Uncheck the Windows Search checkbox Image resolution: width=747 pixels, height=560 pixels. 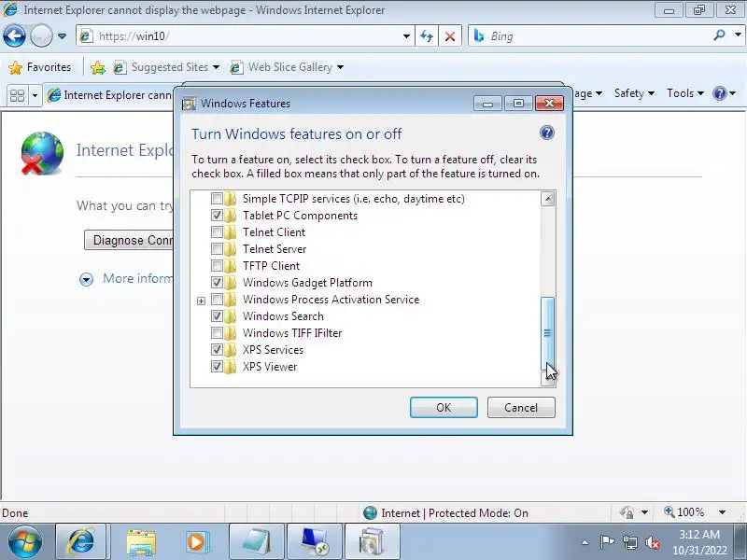click(x=217, y=315)
